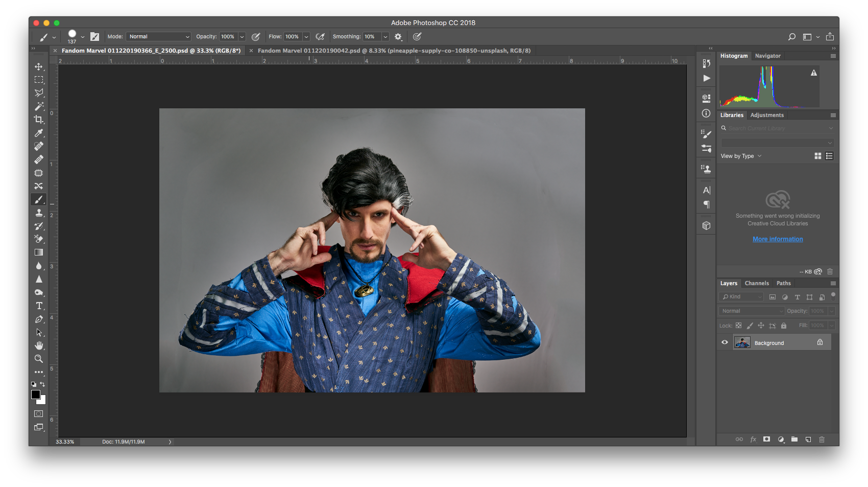Open smoothing options gear icon
Screen dimensions: 868x487
[398, 37]
